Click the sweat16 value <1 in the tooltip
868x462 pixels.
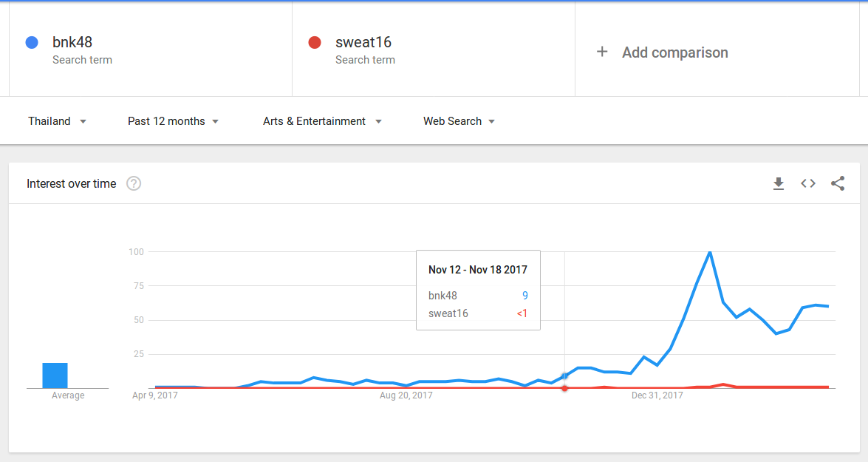tap(522, 313)
